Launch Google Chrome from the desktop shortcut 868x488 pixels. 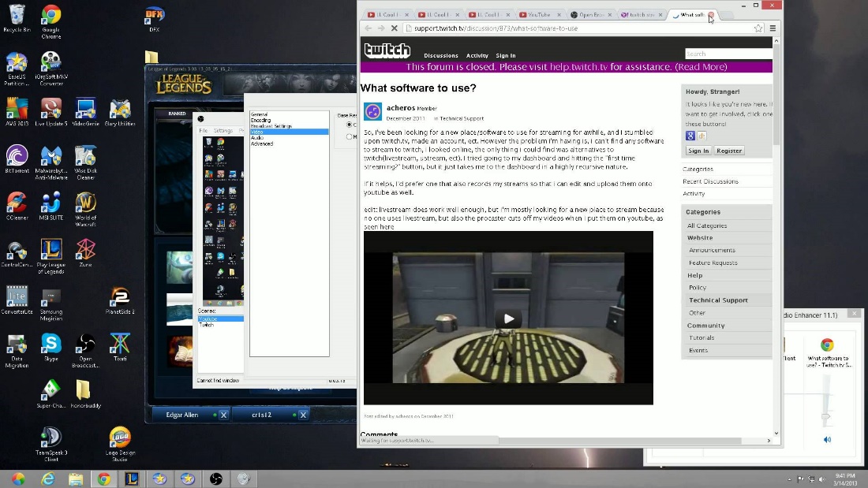(x=51, y=21)
